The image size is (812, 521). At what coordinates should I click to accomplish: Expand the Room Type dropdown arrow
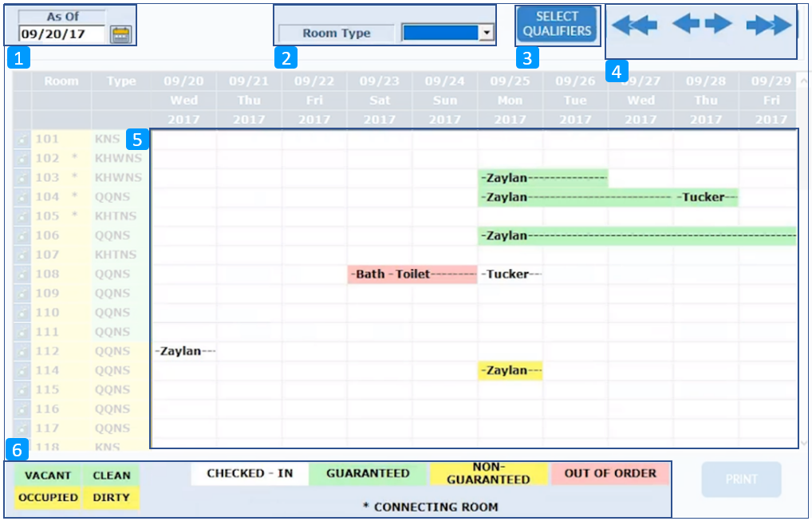coord(487,34)
